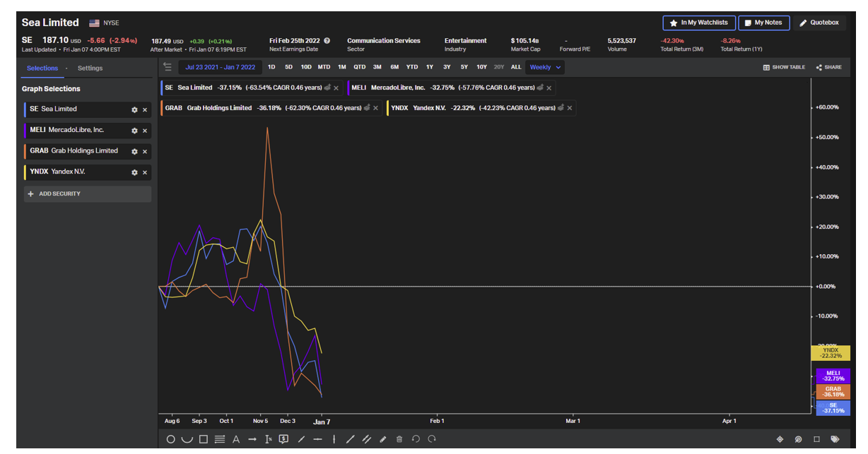Close the YNDX Yandex legend chip
Viewport: 868px width, 454px height.
click(570, 108)
